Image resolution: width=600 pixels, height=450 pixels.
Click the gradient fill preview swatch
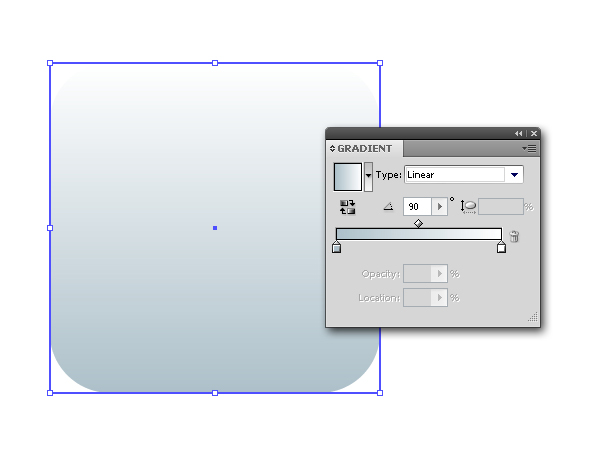[x=347, y=177]
